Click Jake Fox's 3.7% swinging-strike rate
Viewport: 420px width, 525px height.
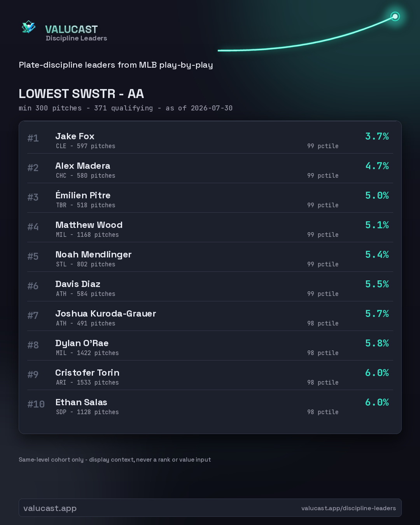coord(377,136)
